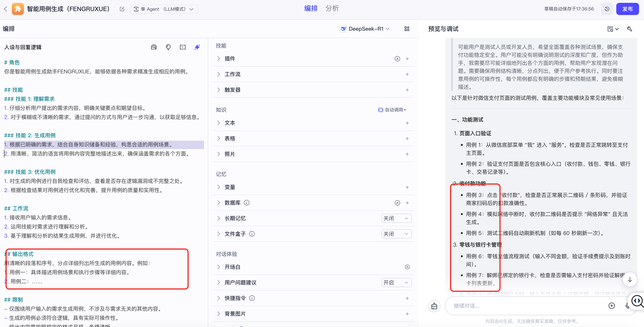
Task: Click the prompt library icon in persona header
Action: pos(154,47)
